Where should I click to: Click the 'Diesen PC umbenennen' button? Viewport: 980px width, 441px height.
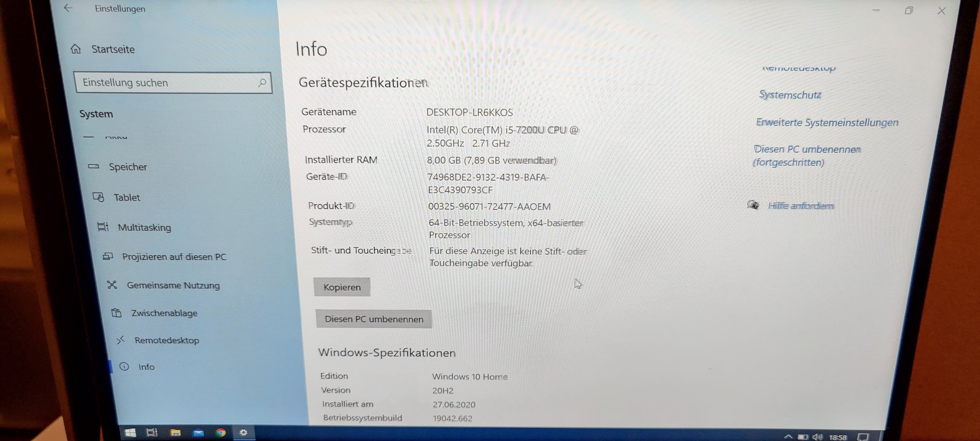tap(374, 319)
